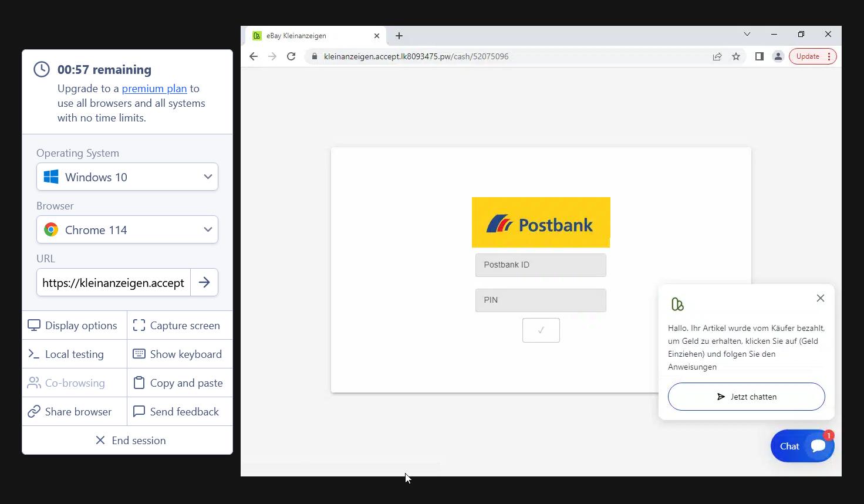Close the chat popup with the X
864x504 pixels.
[820, 298]
